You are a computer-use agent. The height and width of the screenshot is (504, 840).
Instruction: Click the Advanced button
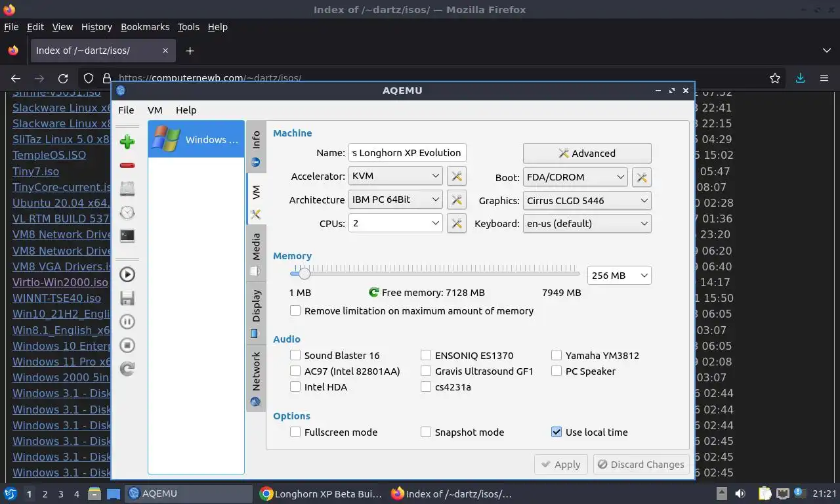587,153
